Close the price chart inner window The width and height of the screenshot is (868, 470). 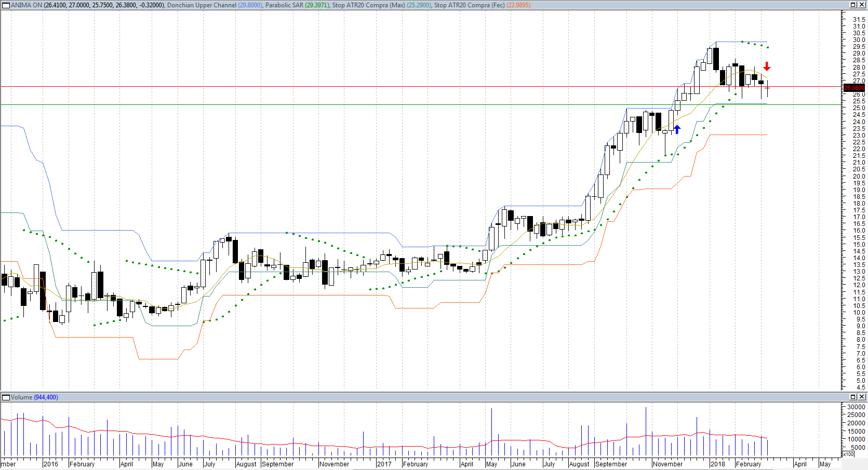[861, 5]
